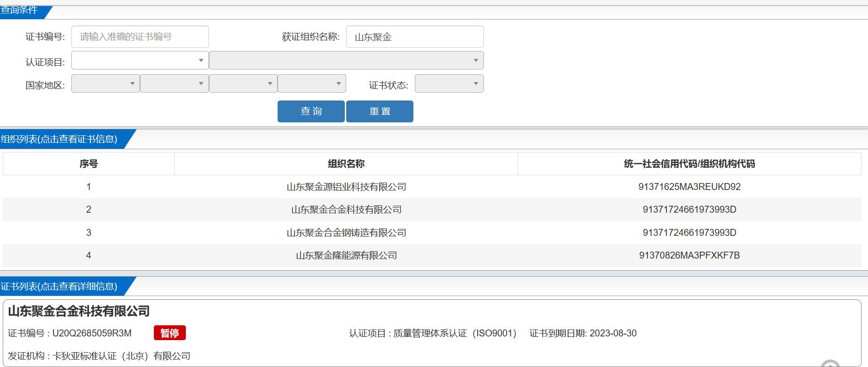Open the 证书状态 dropdown

click(449, 83)
